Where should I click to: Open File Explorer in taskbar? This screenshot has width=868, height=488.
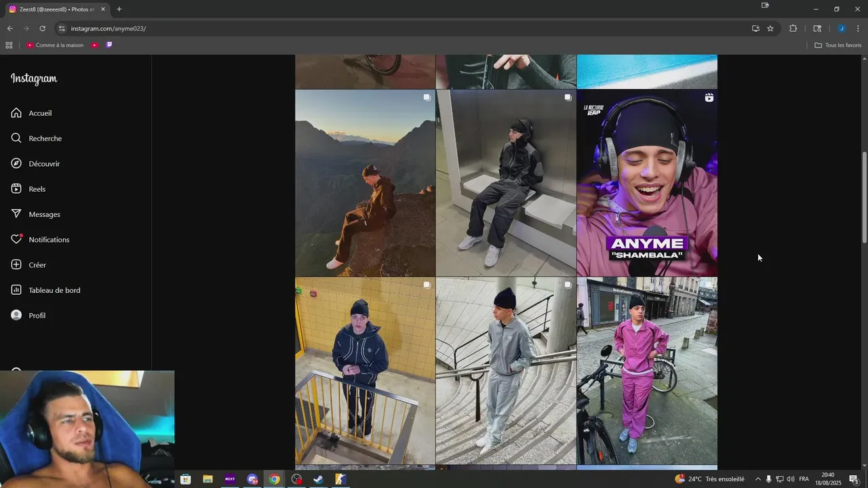click(x=208, y=479)
